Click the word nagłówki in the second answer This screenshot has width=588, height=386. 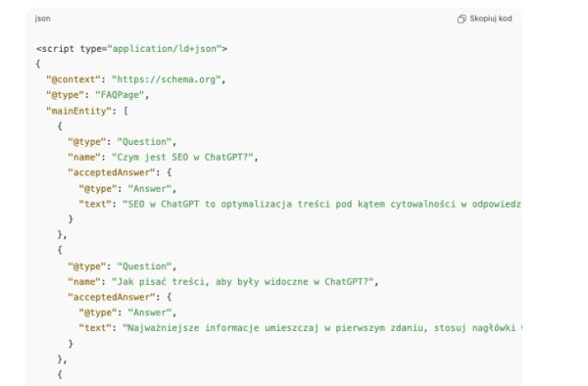493,328
